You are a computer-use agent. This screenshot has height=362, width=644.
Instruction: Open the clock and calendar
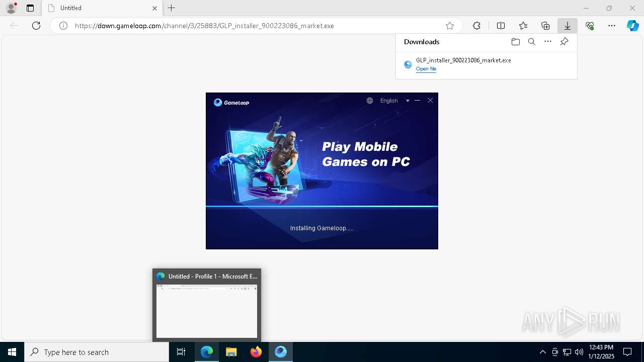pos(601,352)
